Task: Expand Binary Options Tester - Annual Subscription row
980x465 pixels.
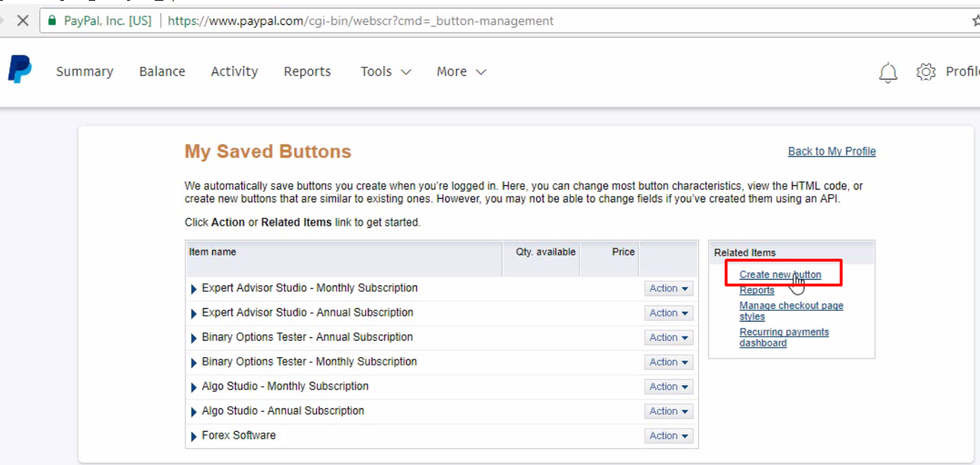Action: [194, 338]
